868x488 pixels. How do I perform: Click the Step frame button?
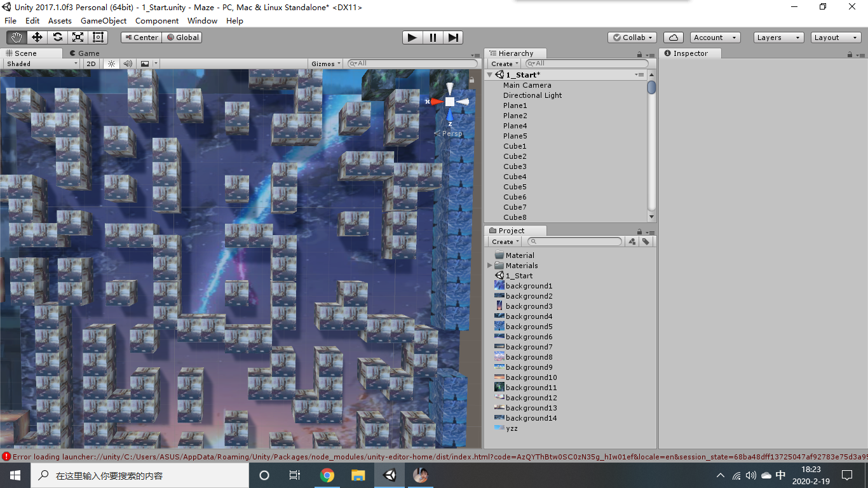452,37
